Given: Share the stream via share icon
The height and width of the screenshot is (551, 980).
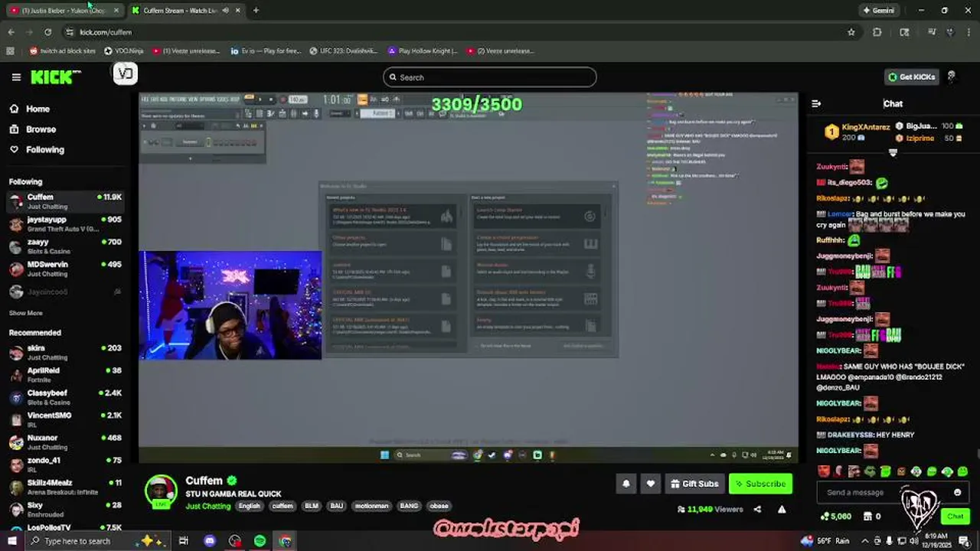Looking at the screenshot, I should pos(757,510).
